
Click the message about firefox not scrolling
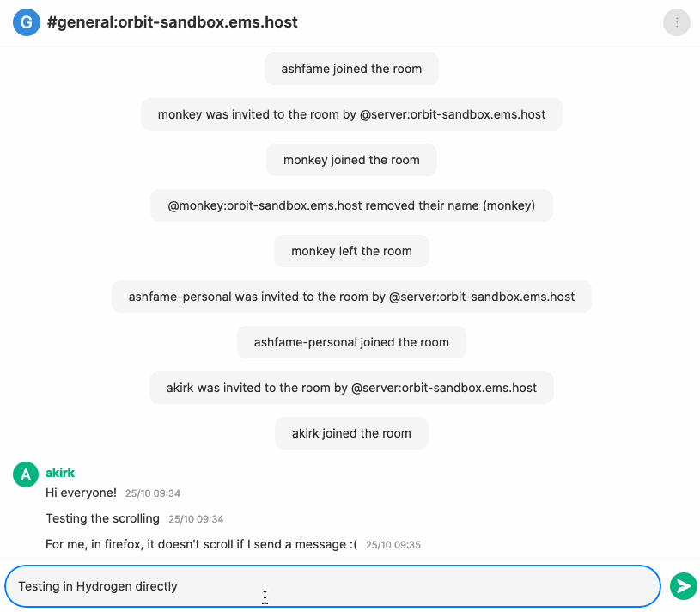(198, 544)
